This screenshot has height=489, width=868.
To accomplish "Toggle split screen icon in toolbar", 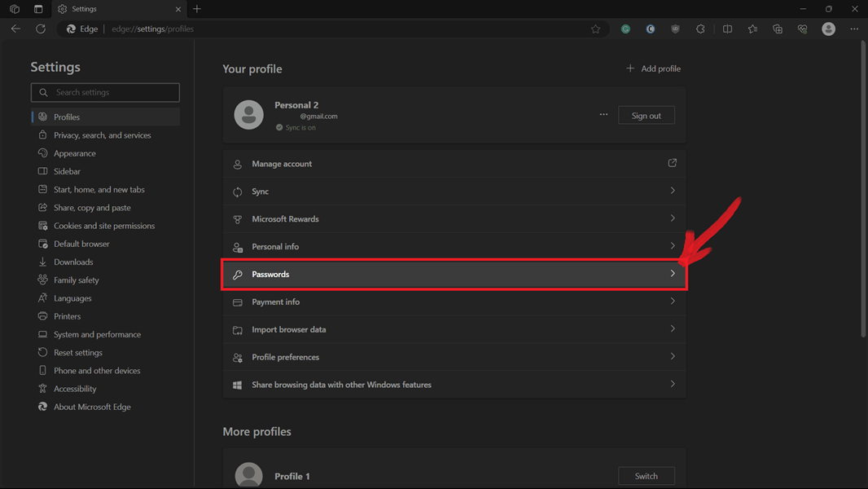I will point(727,29).
